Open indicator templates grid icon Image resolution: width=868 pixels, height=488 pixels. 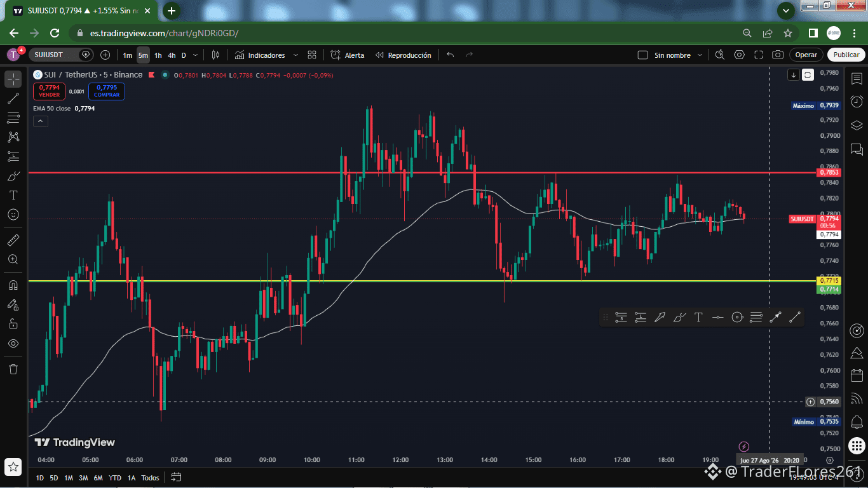[x=312, y=55]
